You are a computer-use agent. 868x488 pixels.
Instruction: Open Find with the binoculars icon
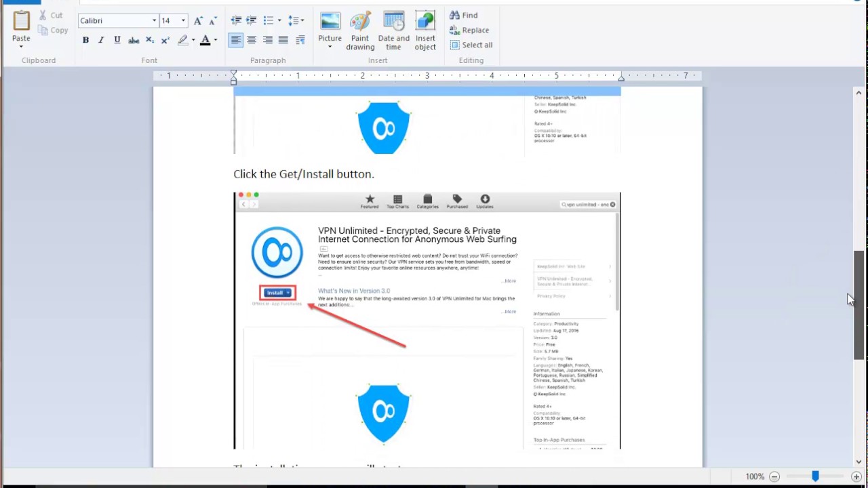click(455, 15)
